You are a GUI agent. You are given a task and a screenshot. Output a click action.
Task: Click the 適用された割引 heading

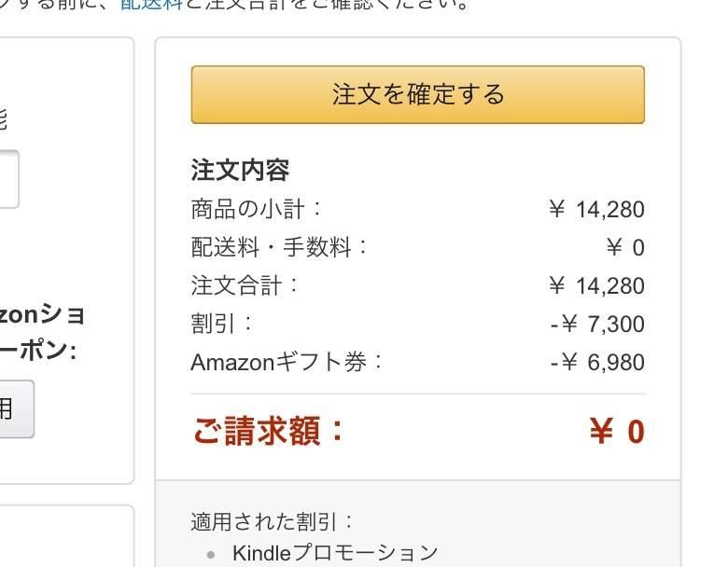[273, 521]
